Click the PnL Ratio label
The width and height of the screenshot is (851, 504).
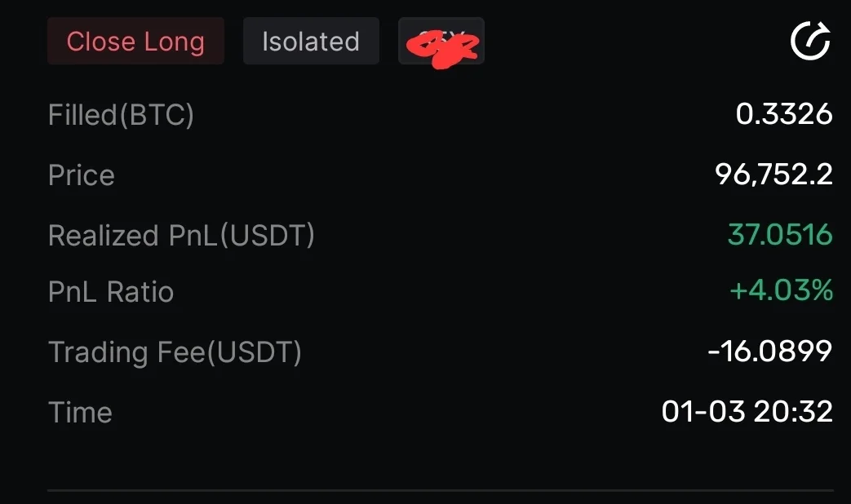111,292
